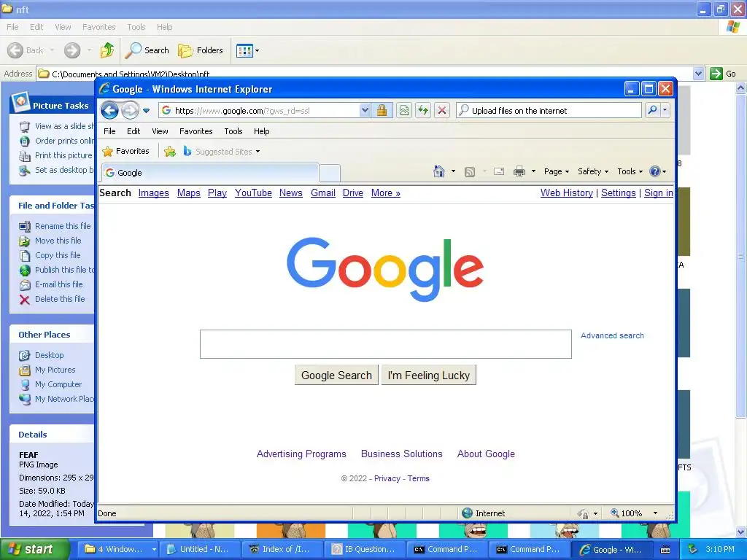Image resolution: width=747 pixels, height=560 pixels.
Task: Open Help menu in nft window
Action: 164,27
